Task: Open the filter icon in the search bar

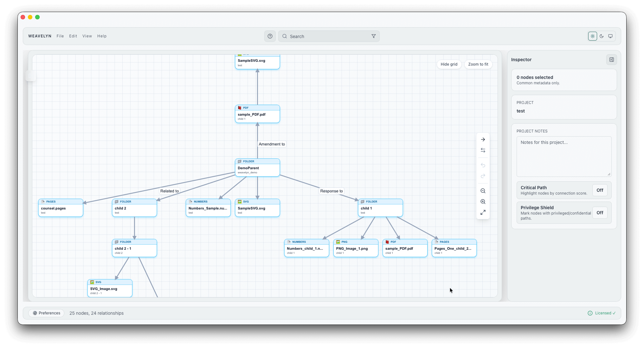Action: [x=373, y=36]
